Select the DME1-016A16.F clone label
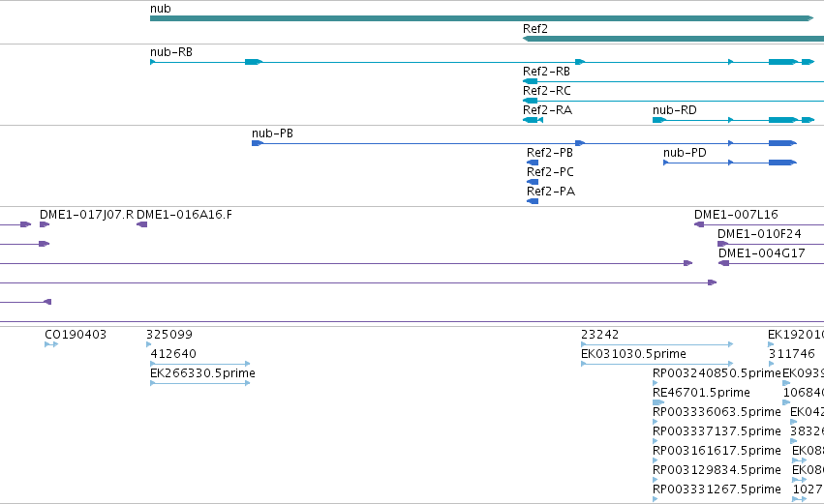This screenshot has height=504, width=824. pos(184,215)
